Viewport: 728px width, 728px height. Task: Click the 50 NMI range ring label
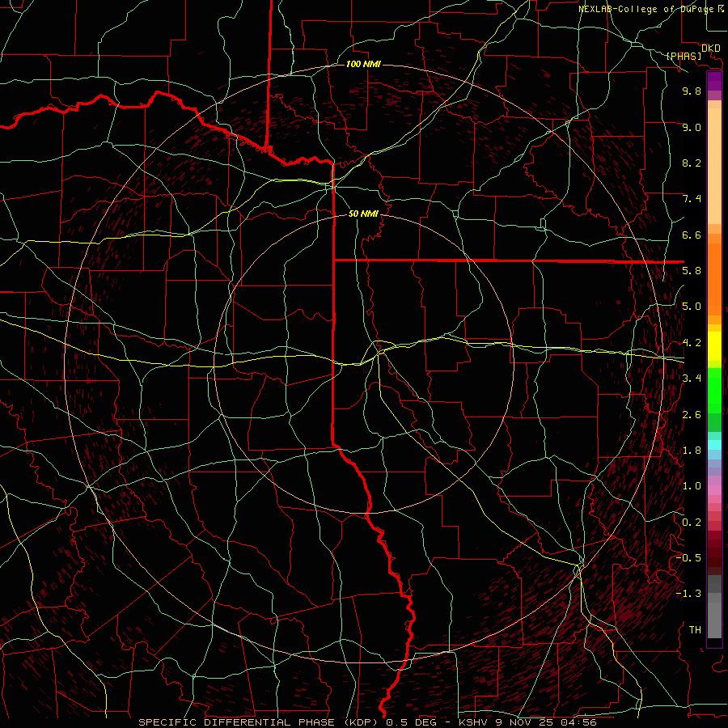click(x=363, y=214)
